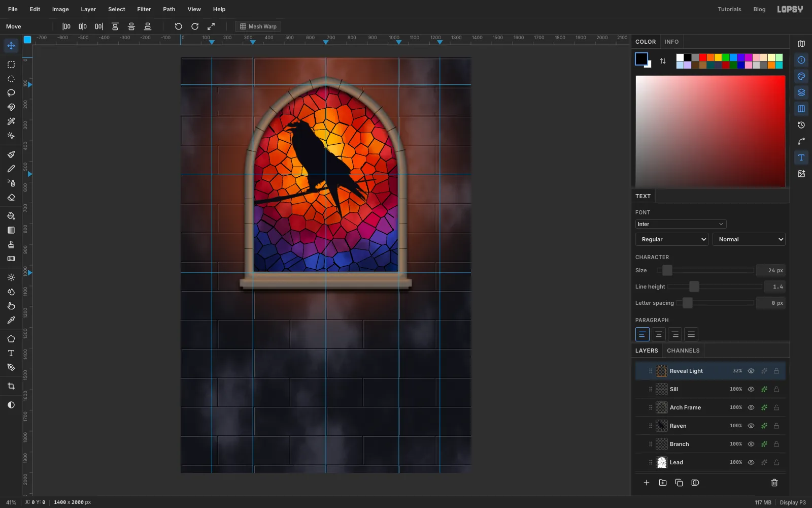
Task: Click the Line height slider handle
Action: [694, 287]
